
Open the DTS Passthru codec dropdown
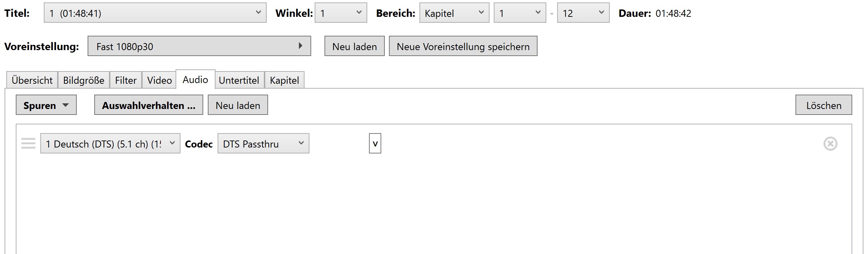(x=263, y=144)
